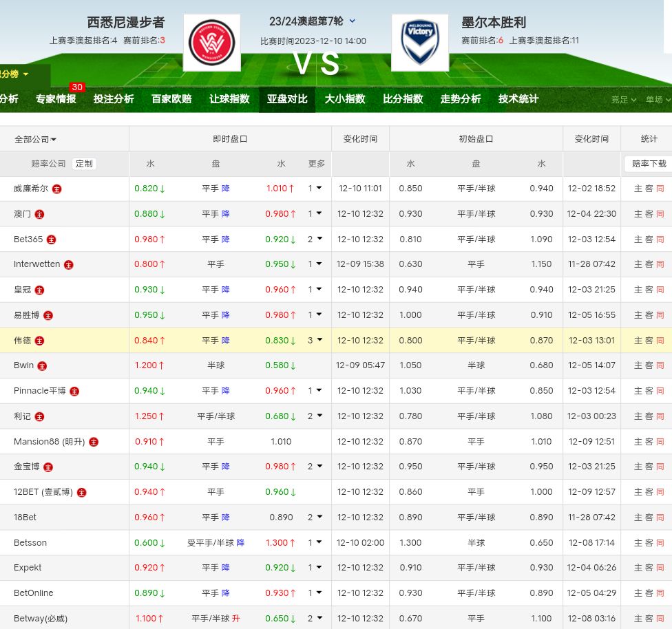Click the 定制 button next to 赔率公司

click(x=84, y=164)
